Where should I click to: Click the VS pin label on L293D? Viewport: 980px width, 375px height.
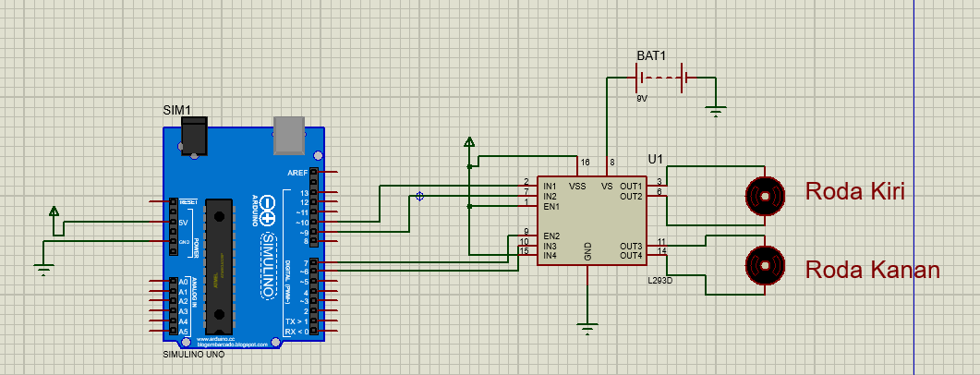tap(607, 187)
